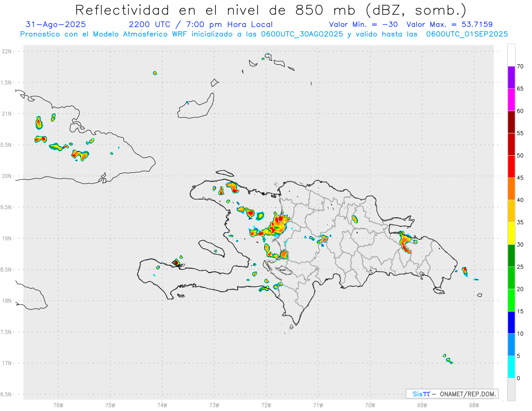Click the longitude axis label '71W'
Screen dimensions: 532x411
(318, 405)
